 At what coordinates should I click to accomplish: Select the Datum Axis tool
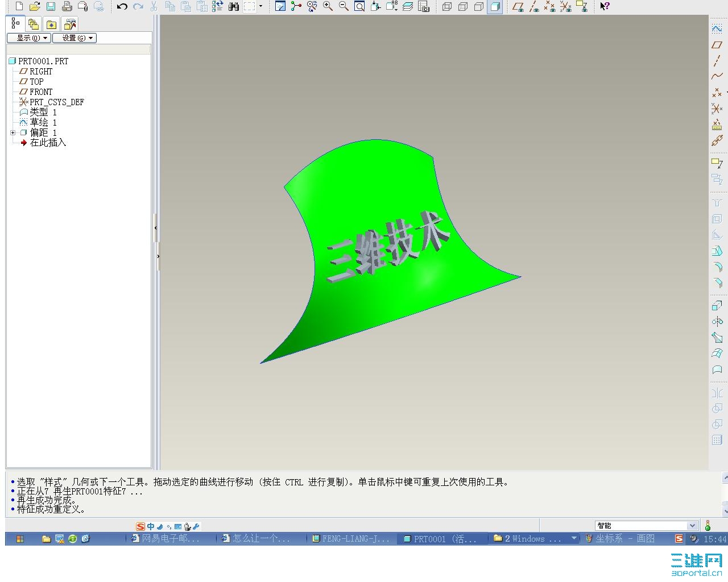717,60
